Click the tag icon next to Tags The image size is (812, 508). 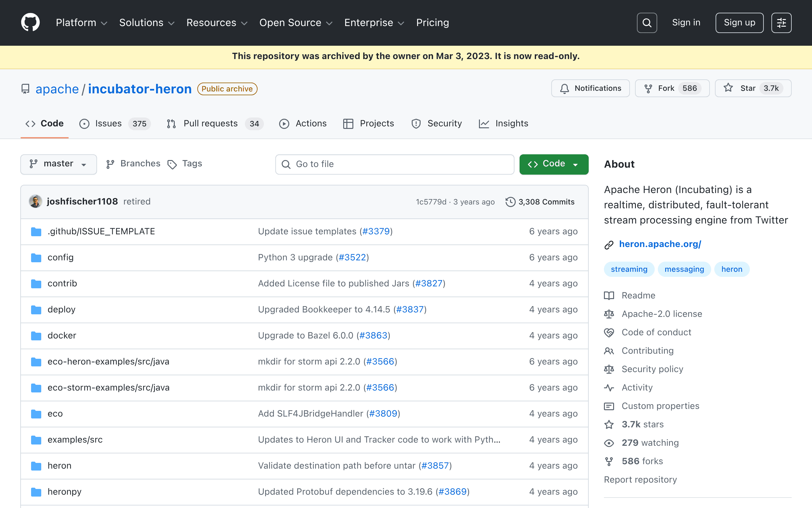tap(172, 164)
